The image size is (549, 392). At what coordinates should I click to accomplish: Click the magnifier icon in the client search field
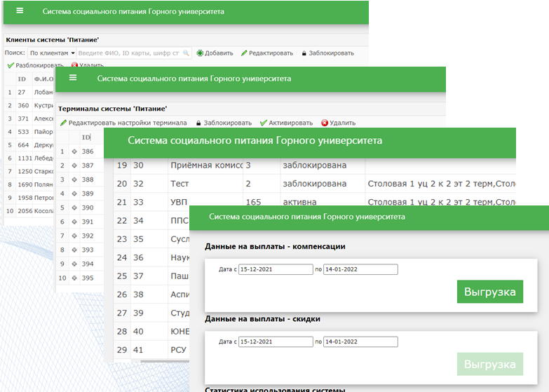pos(185,53)
